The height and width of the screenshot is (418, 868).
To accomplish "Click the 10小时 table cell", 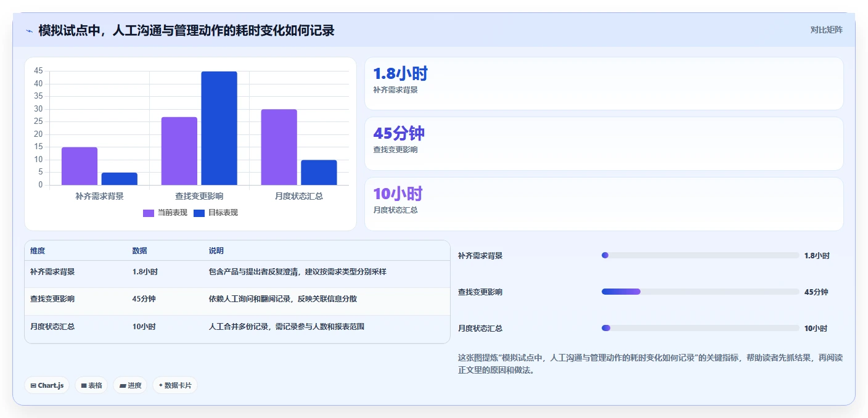I will tap(144, 327).
